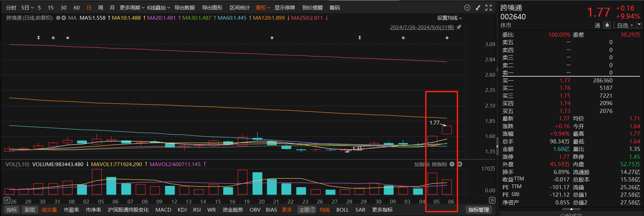Open 指标管理 indicator management

coord(478,210)
